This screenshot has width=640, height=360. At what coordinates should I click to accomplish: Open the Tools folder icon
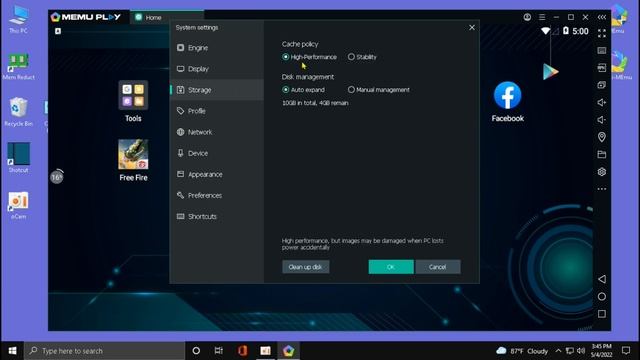tap(133, 101)
